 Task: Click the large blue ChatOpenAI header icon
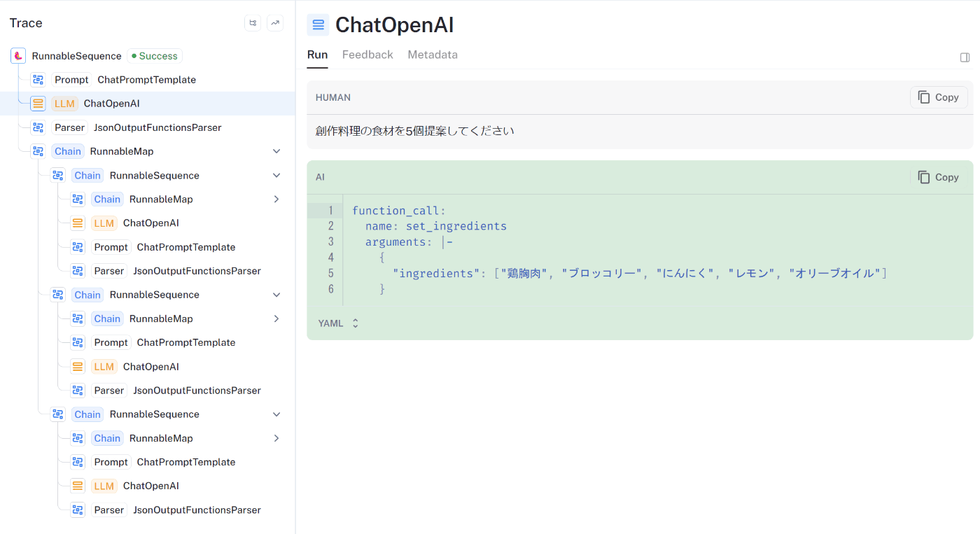[318, 25]
